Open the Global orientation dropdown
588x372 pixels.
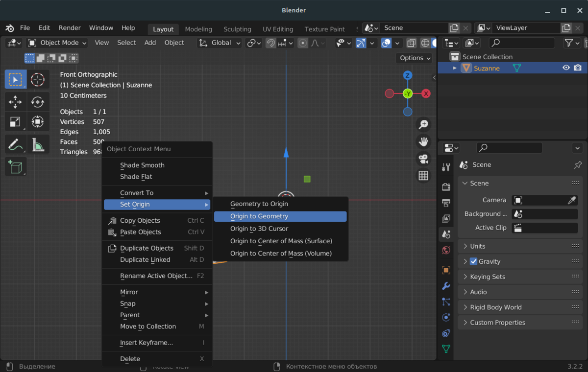[x=220, y=43]
